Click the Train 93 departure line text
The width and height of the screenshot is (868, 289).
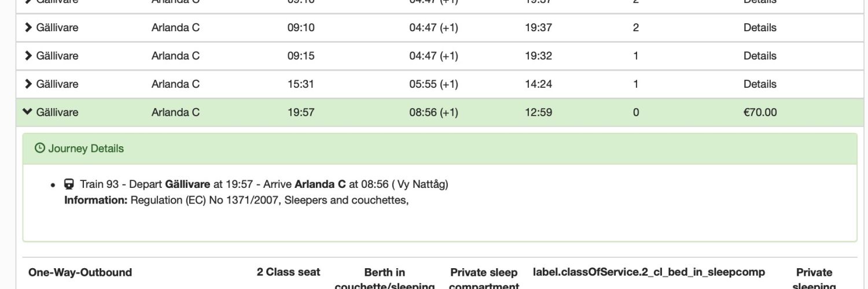pyautogui.click(x=264, y=184)
